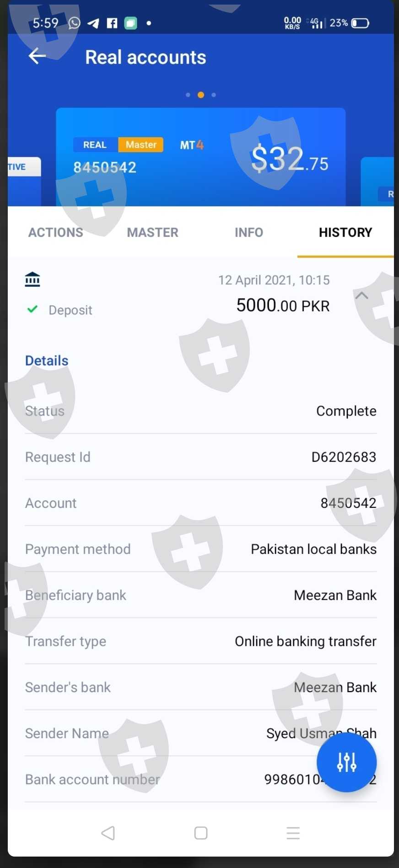Tap the $32.75 account balance
This screenshot has width=399, height=868.
point(290,160)
